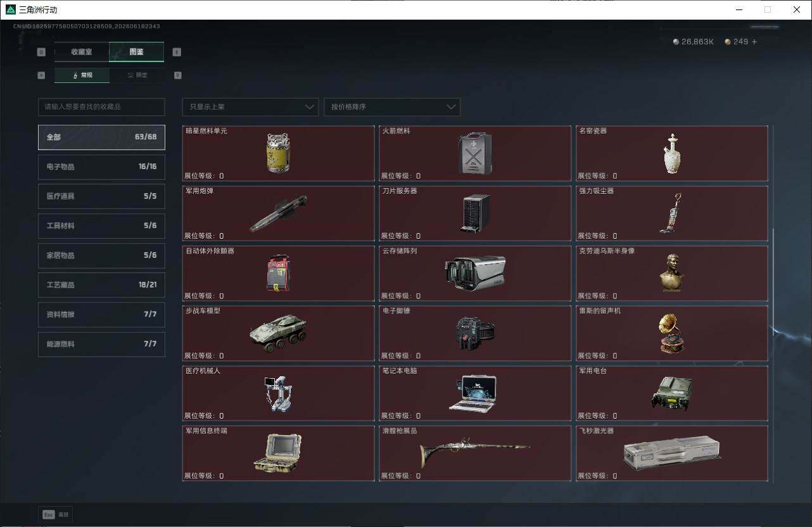This screenshot has width=812, height=527.
Task: Select the 火箭燃料 jerrycan item
Action: pos(475,153)
